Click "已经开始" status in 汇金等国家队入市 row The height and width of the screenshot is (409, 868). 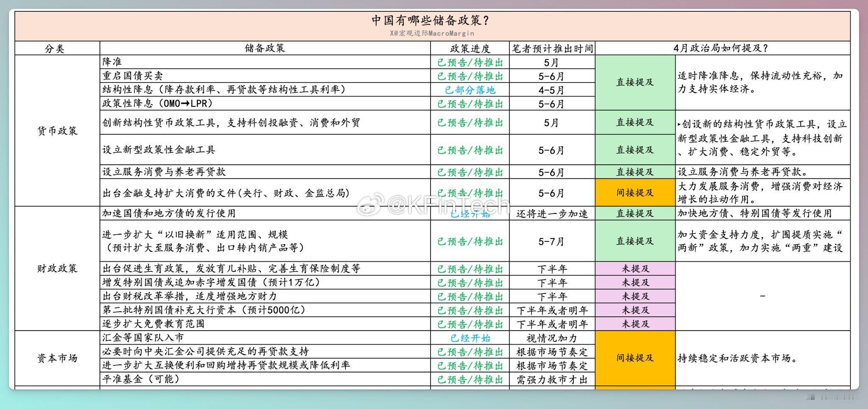(x=470, y=338)
